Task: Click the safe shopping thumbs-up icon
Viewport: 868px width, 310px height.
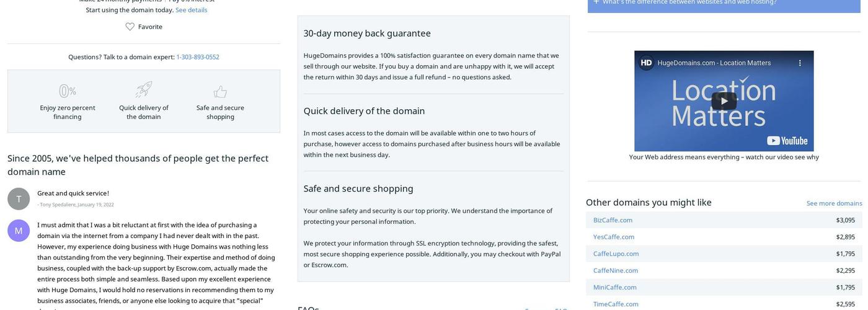Action: coord(220,92)
